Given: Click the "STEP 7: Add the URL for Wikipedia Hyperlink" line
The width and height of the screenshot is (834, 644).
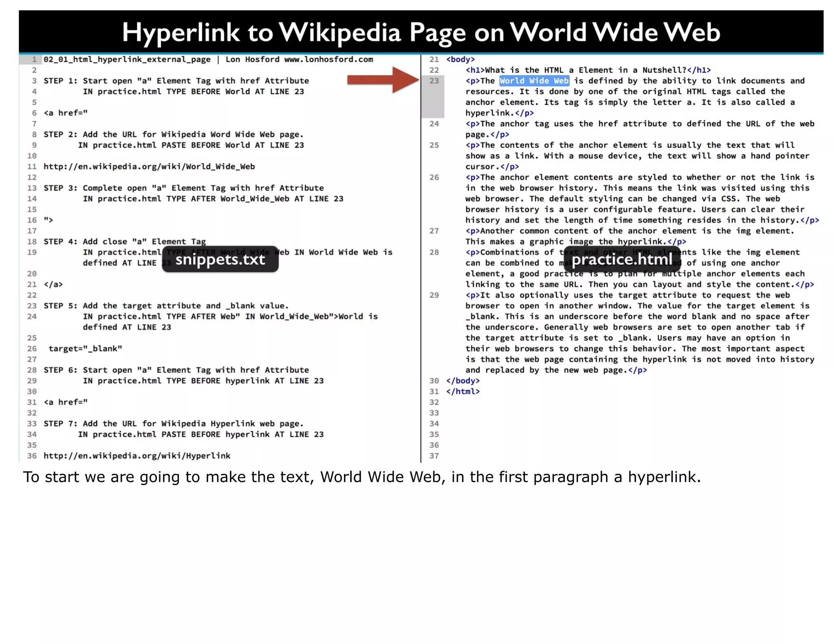Looking at the screenshot, I should (x=173, y=423).
